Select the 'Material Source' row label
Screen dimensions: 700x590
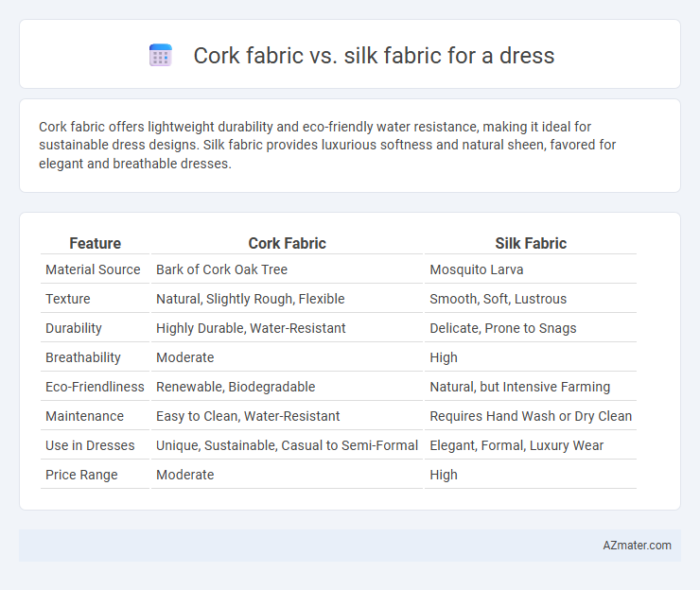click(x=93, y=269)
